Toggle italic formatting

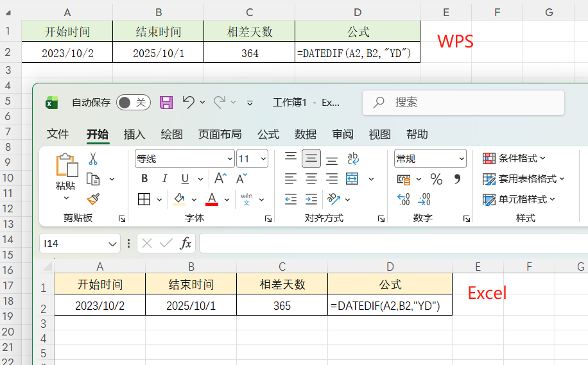(x=164, y=179)
